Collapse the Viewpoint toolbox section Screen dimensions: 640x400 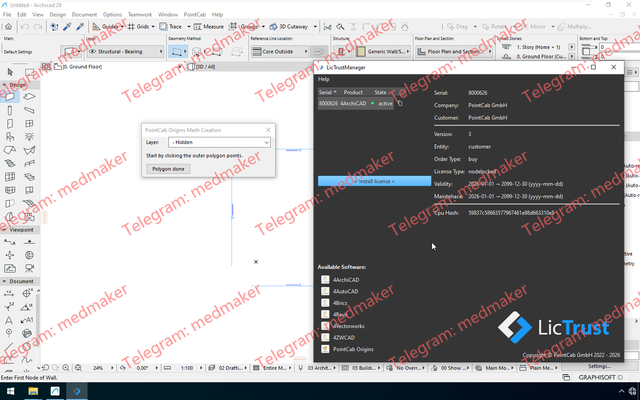4,230
